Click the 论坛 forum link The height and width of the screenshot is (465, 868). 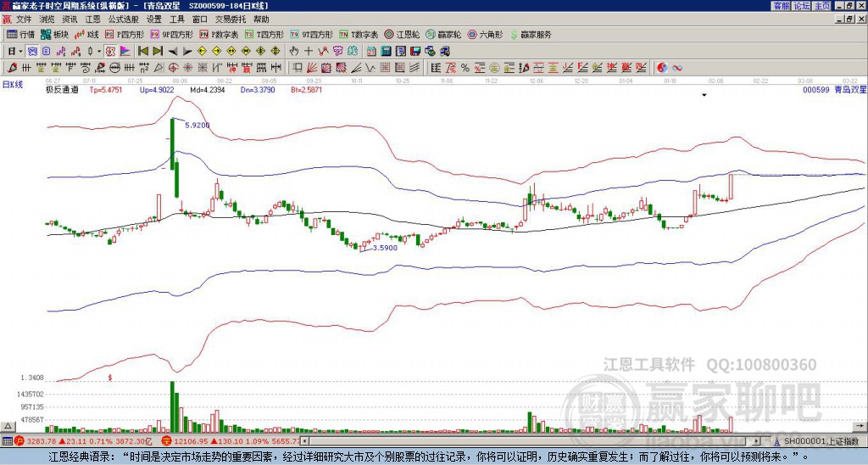coord(802,6)
